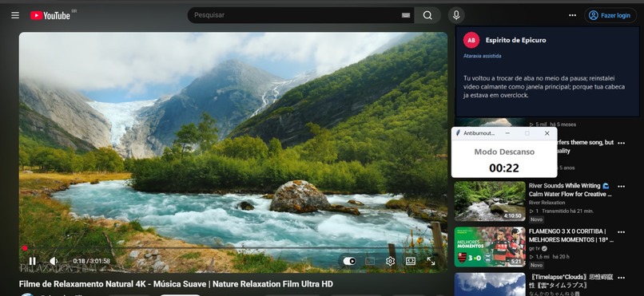Close the Antiburnout window
This screenshot has height=296, width=644.
pyautogui.click(x=547, y=133)
